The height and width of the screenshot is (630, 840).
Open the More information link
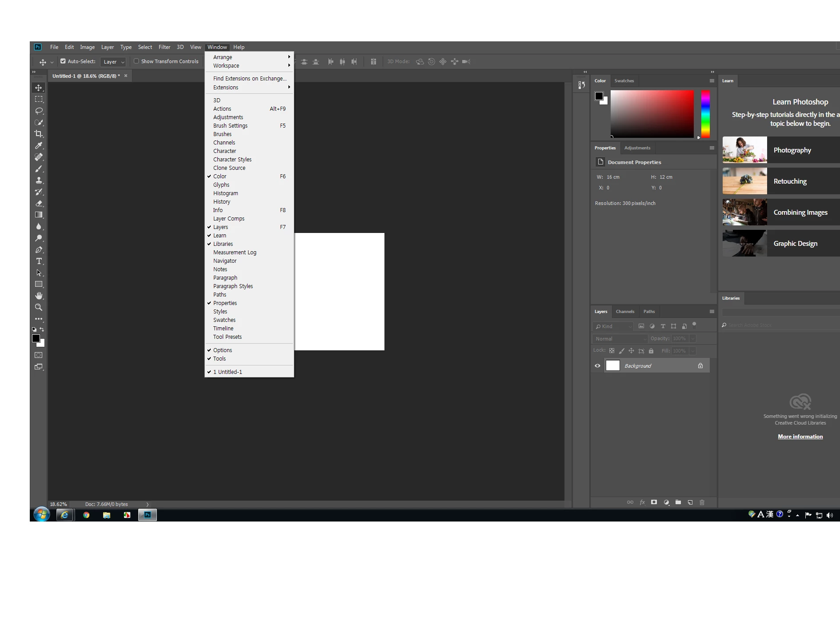[x=800, y=437]
